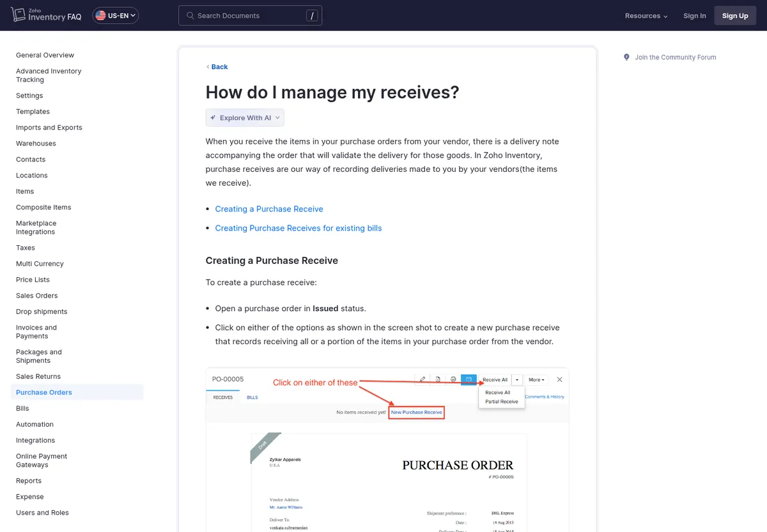
Task: Open Locations in the sidebar
Action: [x=32, y=176]
